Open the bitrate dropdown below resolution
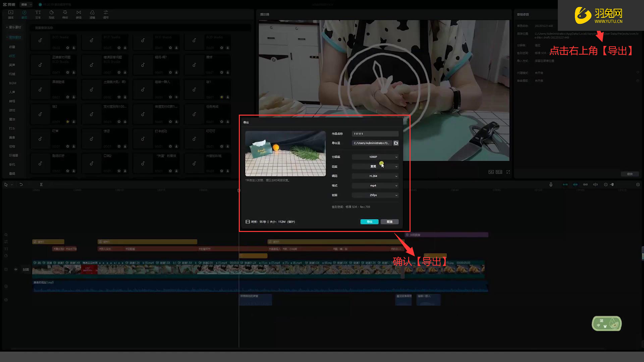The image size is (644, 362). pyautogui.click(x=375, y=167)
